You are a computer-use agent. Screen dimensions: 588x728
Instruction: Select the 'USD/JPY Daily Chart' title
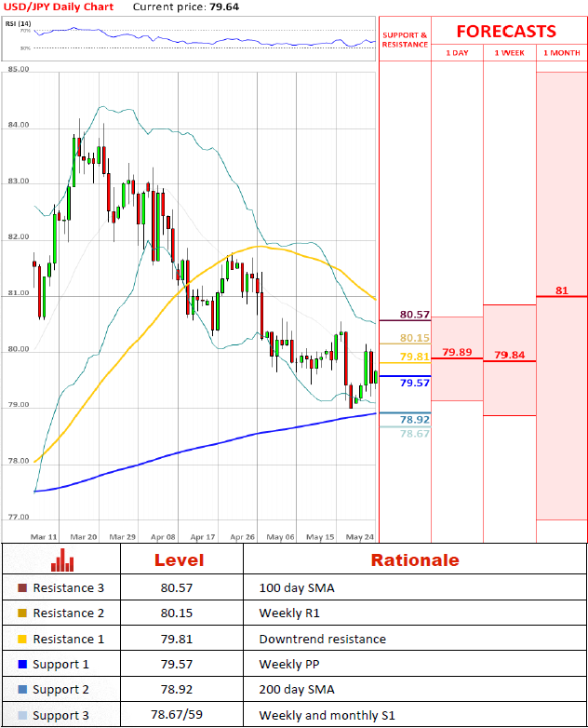(x=59, y=7)
